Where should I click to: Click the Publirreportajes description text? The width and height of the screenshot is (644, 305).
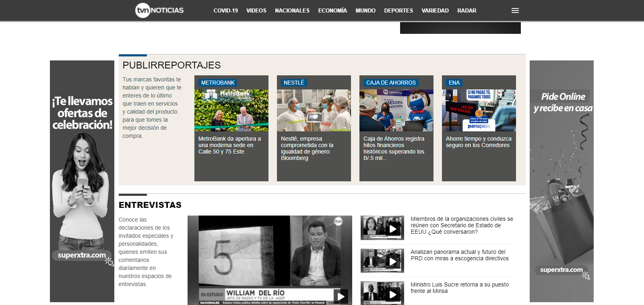(152, 108)
